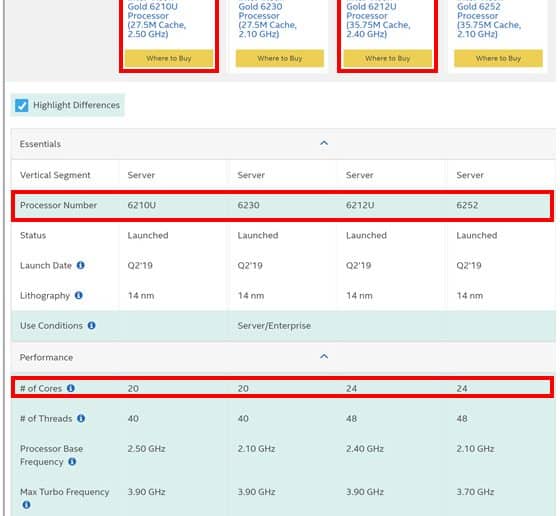Click the Use Conditions row label

point(51,326)
